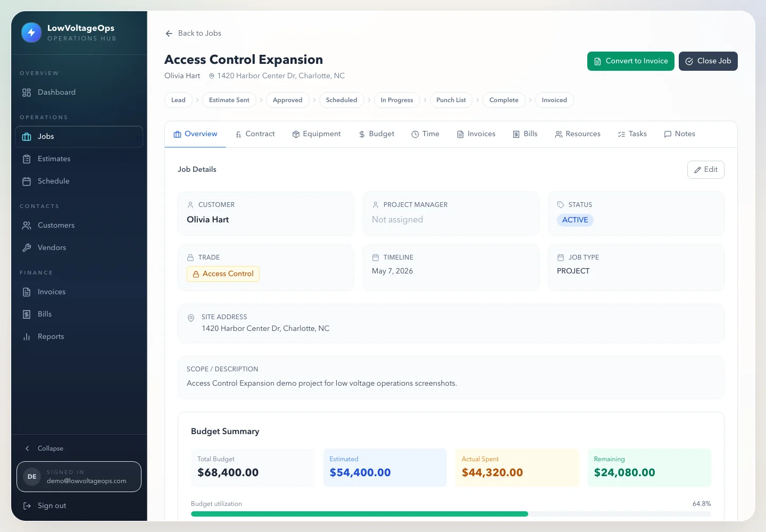
Task: Click the Total Budget $68,400.00 card
Action: (x=253, y=468)
